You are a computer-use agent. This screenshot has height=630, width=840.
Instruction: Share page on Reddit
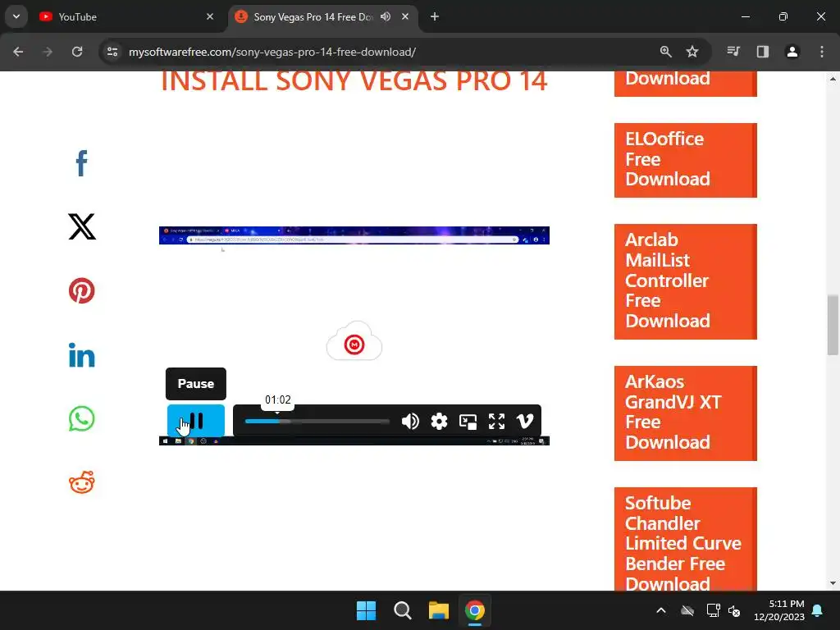coord(81,482)
